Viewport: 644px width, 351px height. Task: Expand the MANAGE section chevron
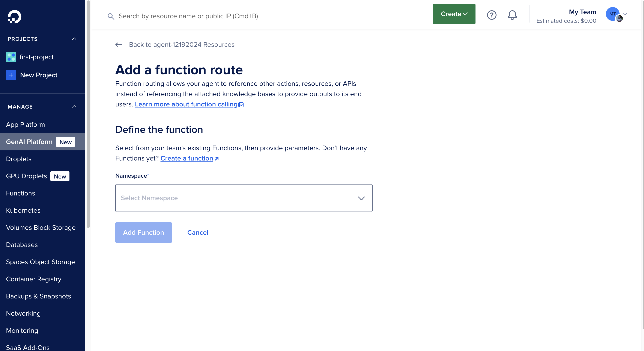coord(74,107)
